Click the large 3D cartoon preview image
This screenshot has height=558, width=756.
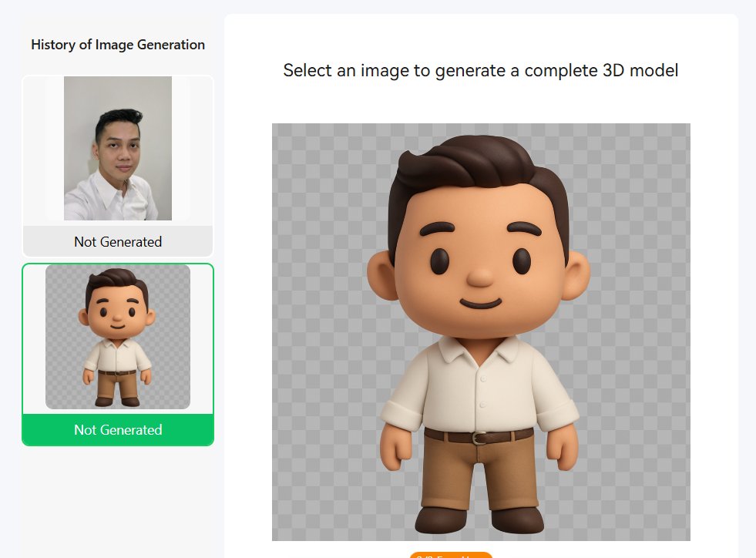pyautogui.click(x=481, y=332)
